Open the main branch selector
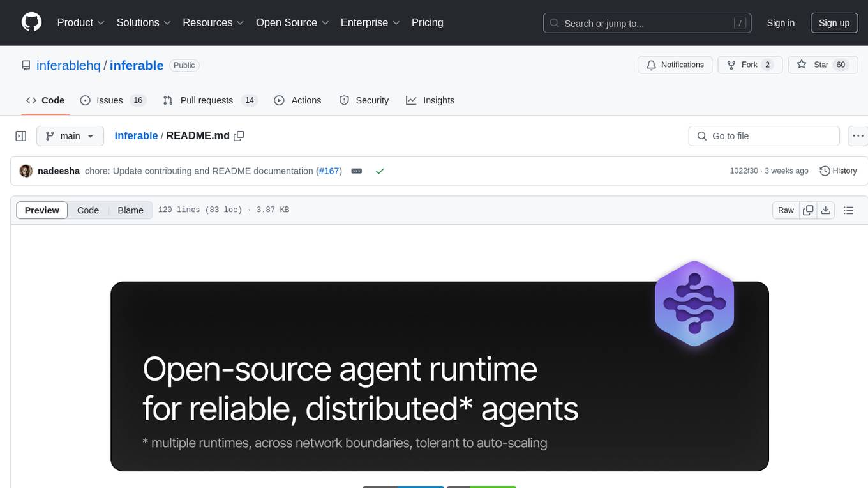 coord(70,136)
